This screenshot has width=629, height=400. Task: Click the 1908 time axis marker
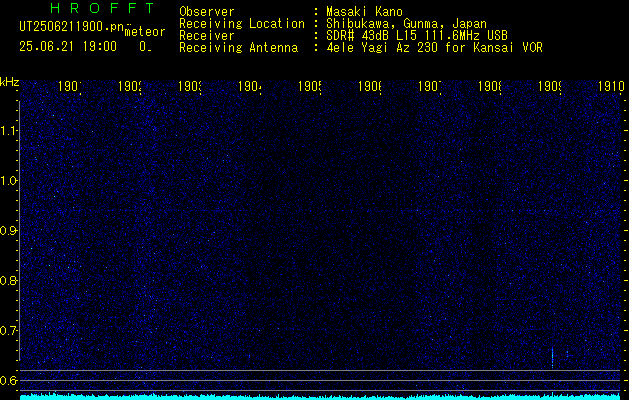tap(490, 86)
